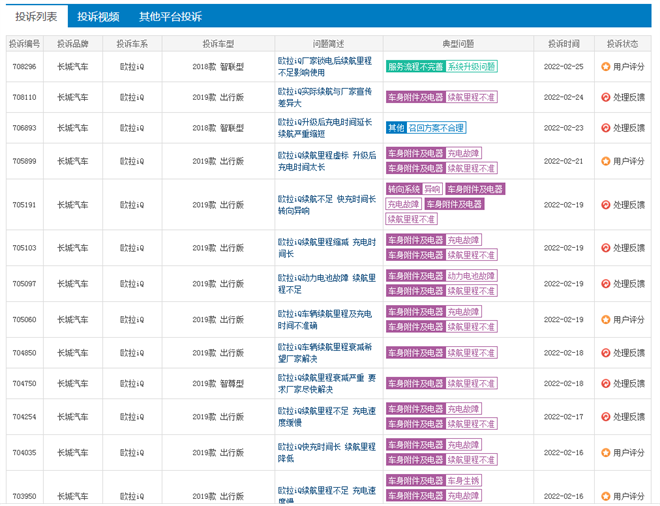Open link 欧拉iQ续航里程虚标 升级后充电时间太长
The width and height of the screenshot is (660, 506).
327,161
